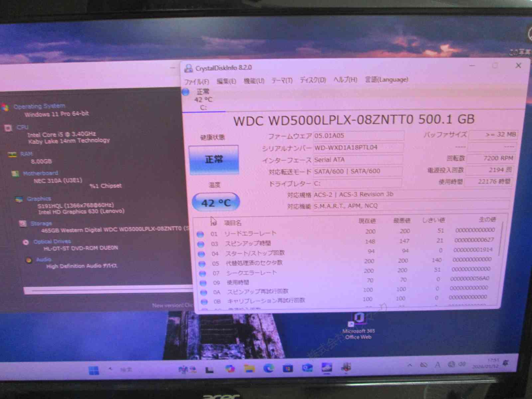Click the status dot for 代替処理済のセクタ数

pyautogui.click(x=202, y=264)
